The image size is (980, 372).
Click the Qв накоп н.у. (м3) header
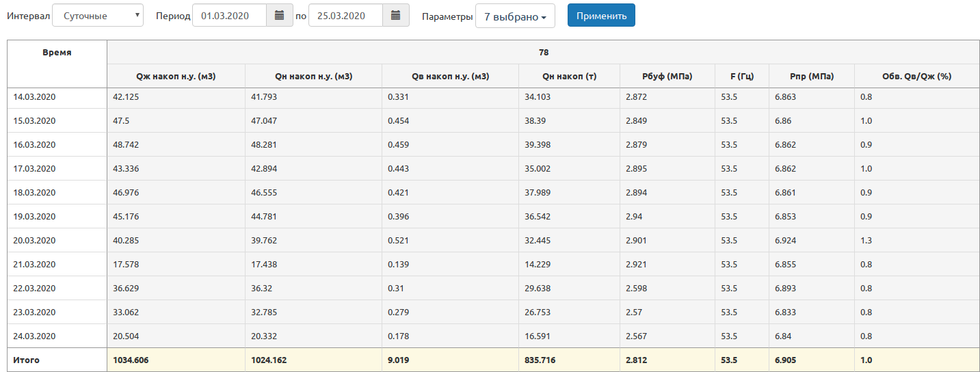tap(449, 76)
